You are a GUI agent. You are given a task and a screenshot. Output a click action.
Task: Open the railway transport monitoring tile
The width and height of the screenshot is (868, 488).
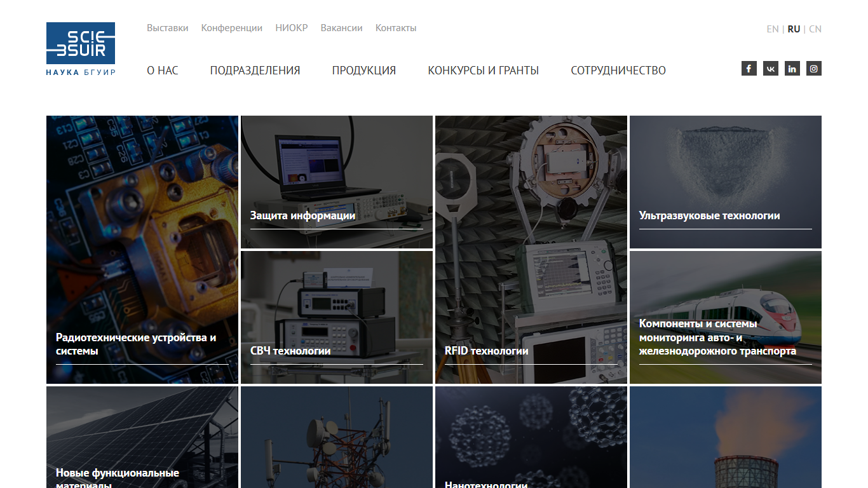coord(726,317)
